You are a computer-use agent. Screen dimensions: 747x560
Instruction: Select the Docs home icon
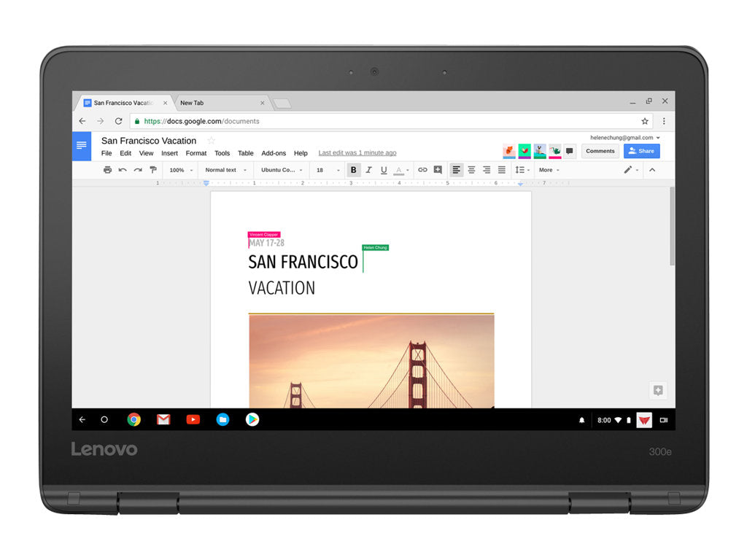coord(81,146)
